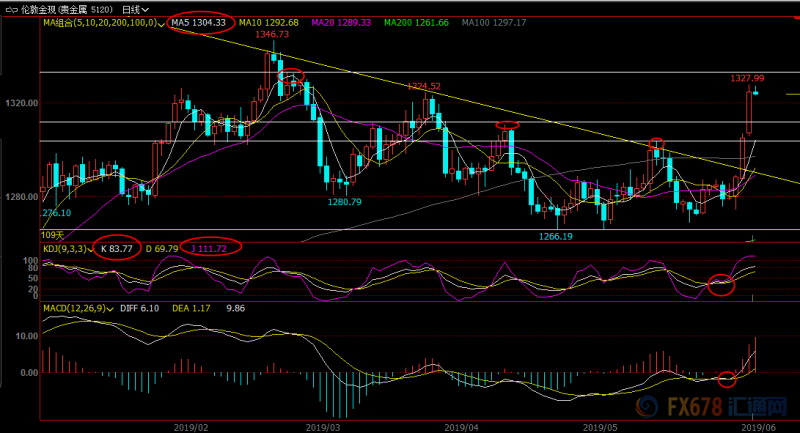This screenshot has width=800, height=433.
Task: Click the J 111.72 value label
Action: (x=209, y=249)
